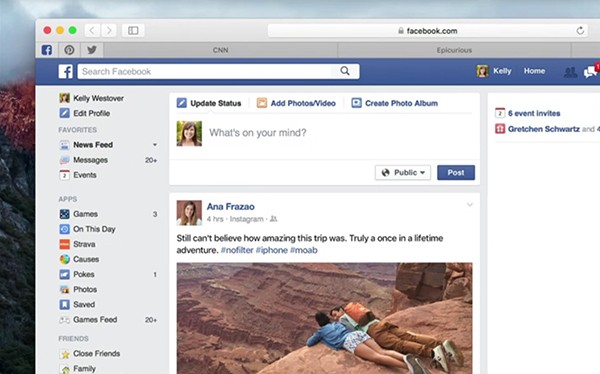Select Add Photos/Video option
The image size is (600, 374).
click(296, 103)
